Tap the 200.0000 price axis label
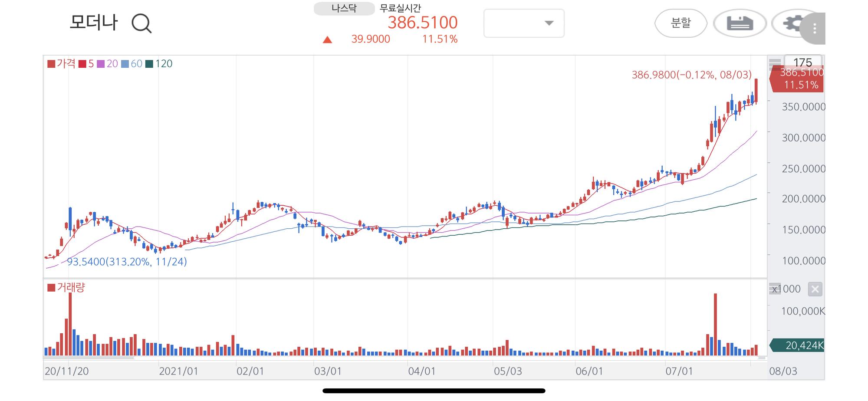The height and width of the screenshot is (401, 868). click(803, 199)
